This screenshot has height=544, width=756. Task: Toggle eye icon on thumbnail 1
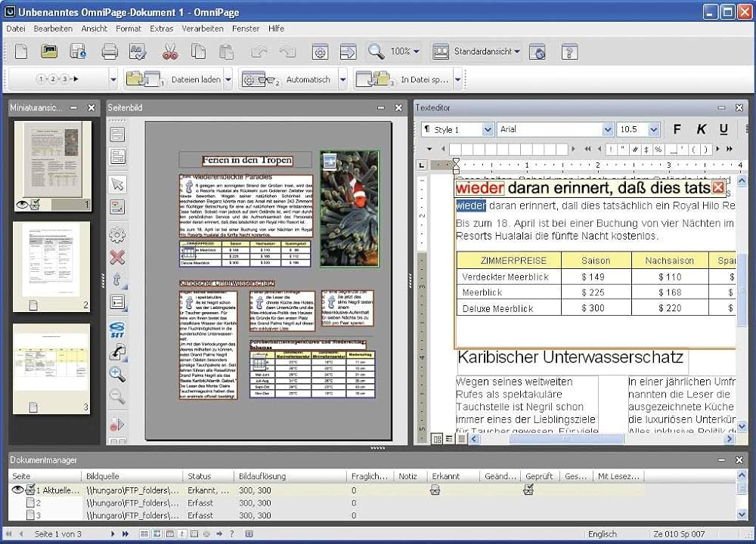pos(22,205)
